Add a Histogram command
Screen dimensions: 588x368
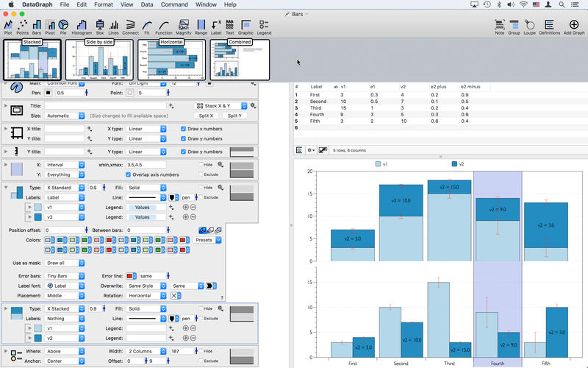coord(82,27)
